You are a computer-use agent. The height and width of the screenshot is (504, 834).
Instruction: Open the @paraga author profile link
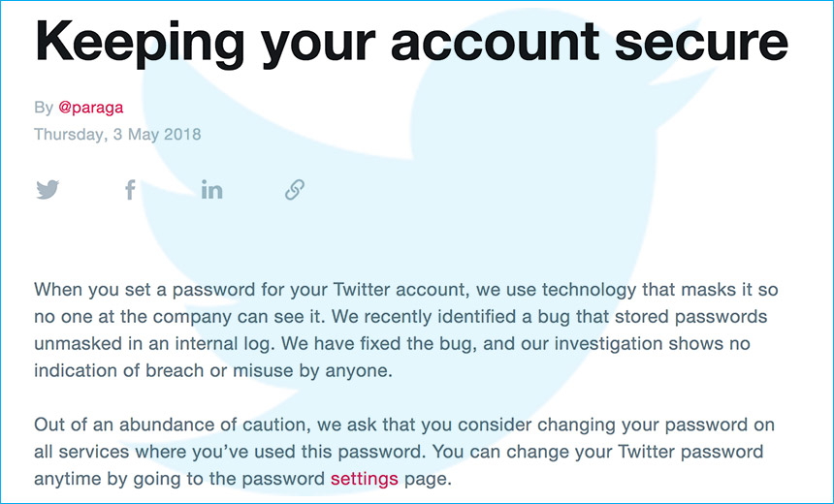point(91,108)
